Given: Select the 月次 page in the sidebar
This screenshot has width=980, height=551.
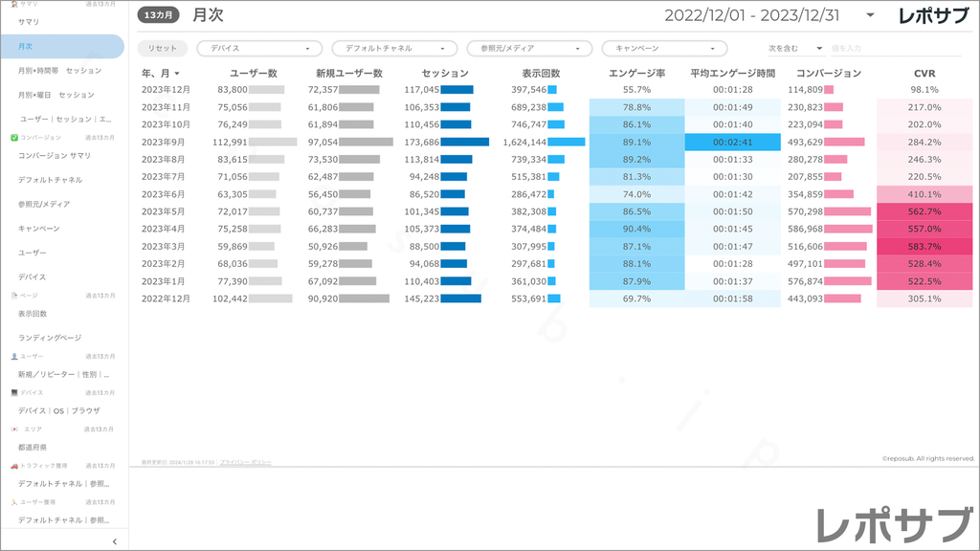Looking at the screenshot, I should click(x=26, y=46).
